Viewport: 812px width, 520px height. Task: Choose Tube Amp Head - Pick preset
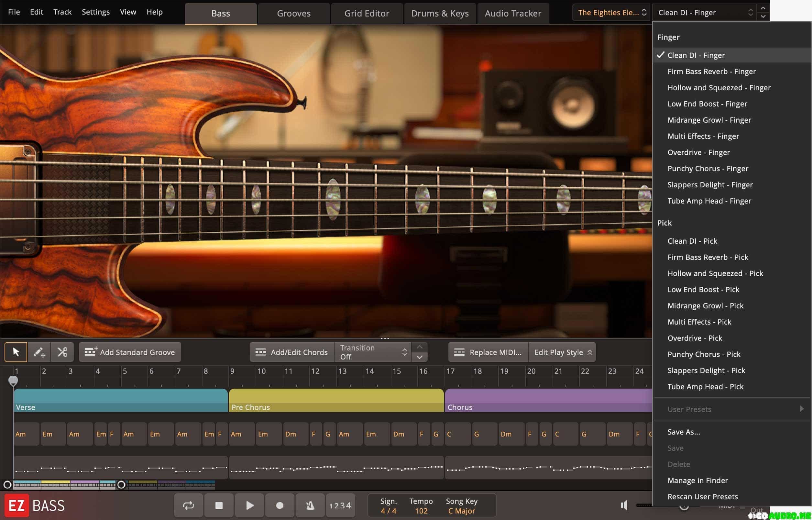coord(732,387)
